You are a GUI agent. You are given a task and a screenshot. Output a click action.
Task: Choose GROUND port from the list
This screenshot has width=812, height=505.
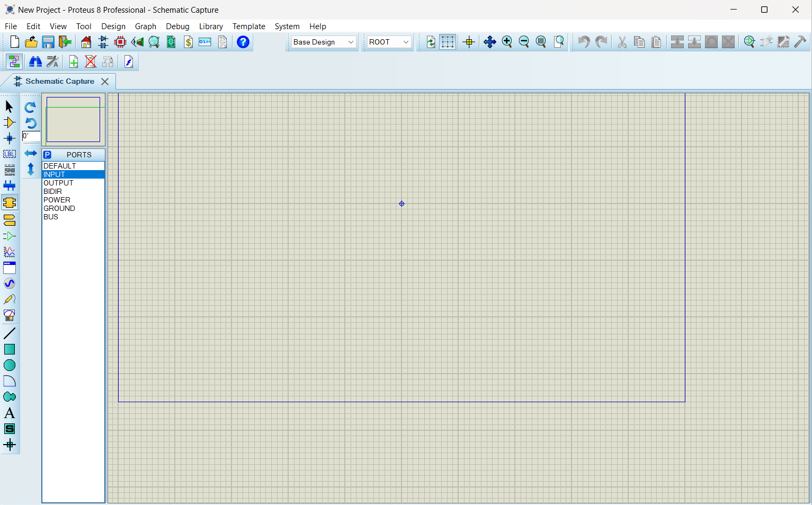tap(59, 208)
